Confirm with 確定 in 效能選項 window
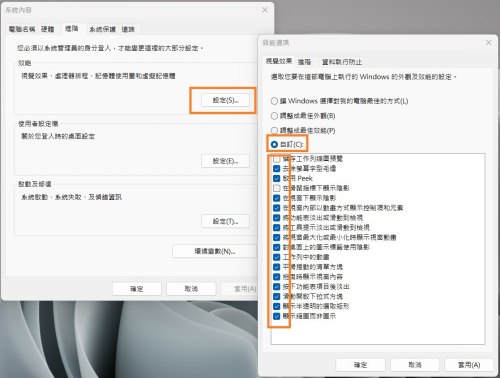This screenshot has height=378, width=501. point(360,365)
